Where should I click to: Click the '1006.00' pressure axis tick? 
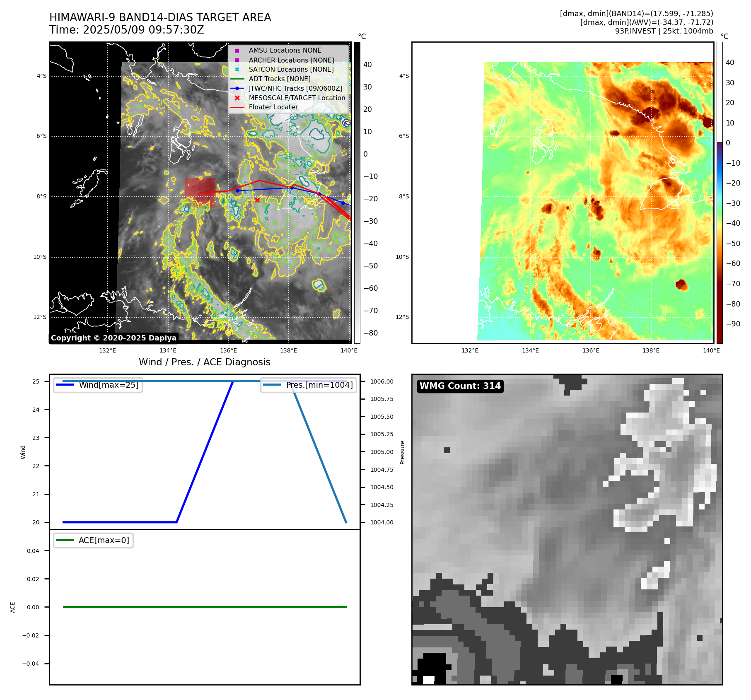(x=382, y=381)
